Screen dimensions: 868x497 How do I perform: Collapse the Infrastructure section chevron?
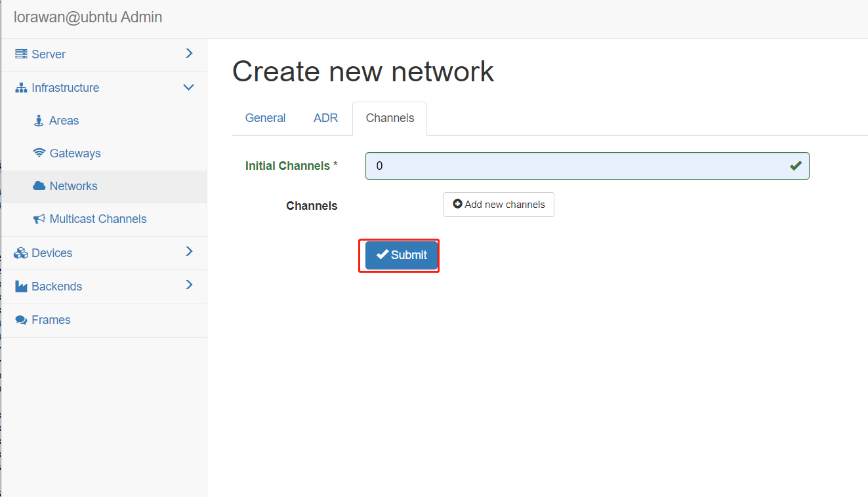click(189, 87)
